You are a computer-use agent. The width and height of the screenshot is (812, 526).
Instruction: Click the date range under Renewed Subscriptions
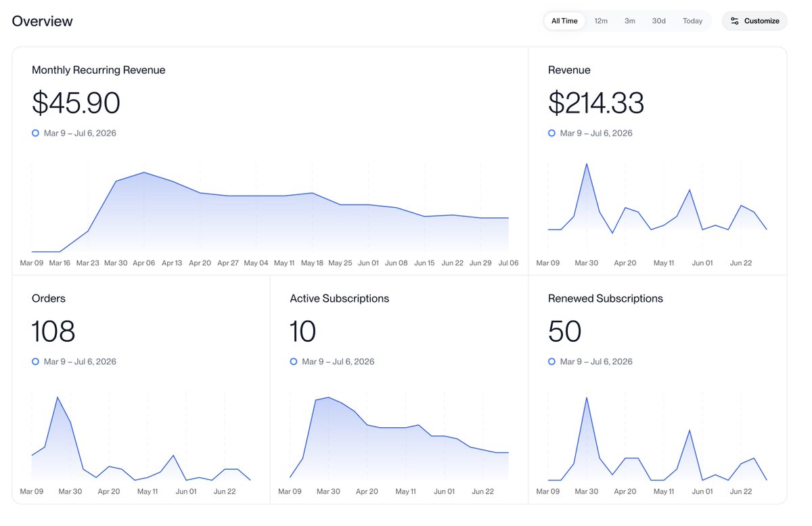(x=596, y=361)
